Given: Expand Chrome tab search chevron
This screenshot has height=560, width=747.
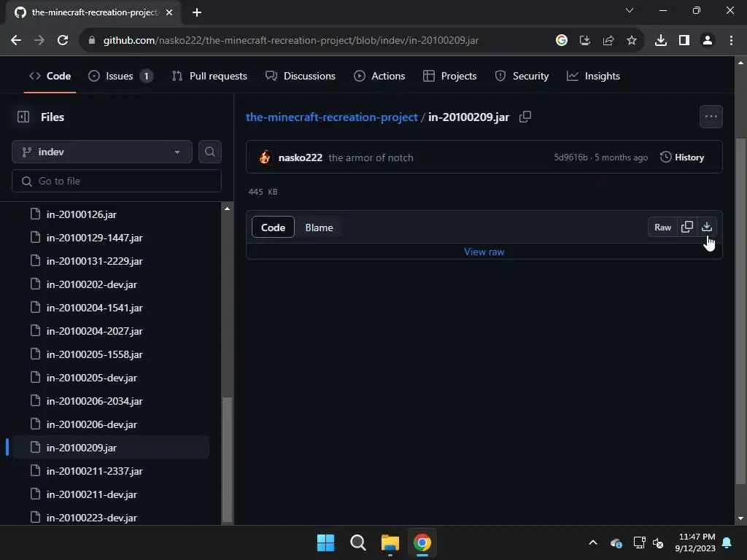Looking at the screenshot, I should [x=630, y=10].
